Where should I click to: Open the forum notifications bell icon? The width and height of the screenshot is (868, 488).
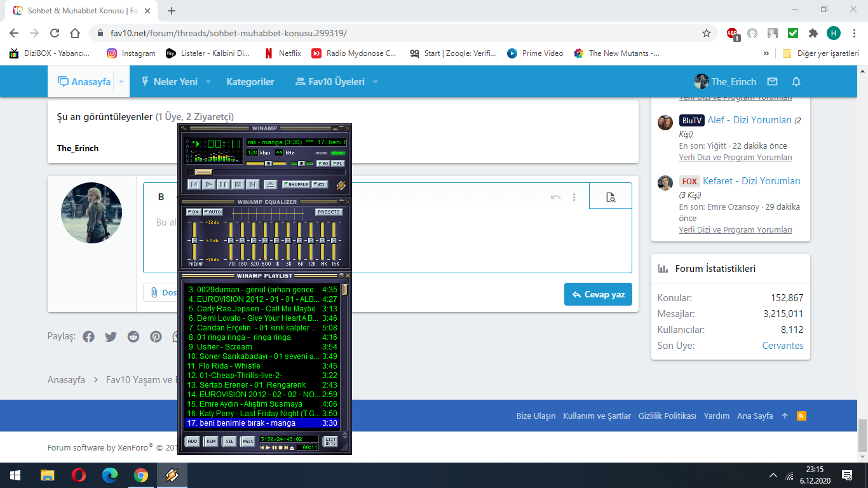pyautogui.click(x=796, y=82)
